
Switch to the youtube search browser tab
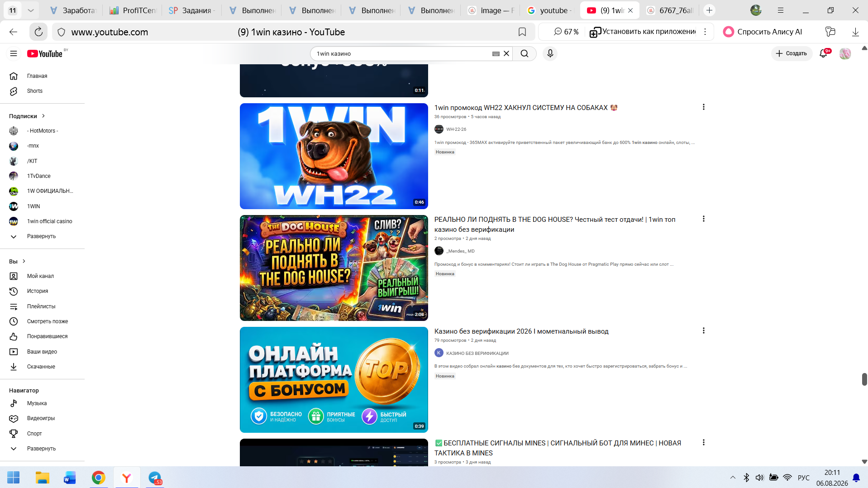(x=550, y=10)
